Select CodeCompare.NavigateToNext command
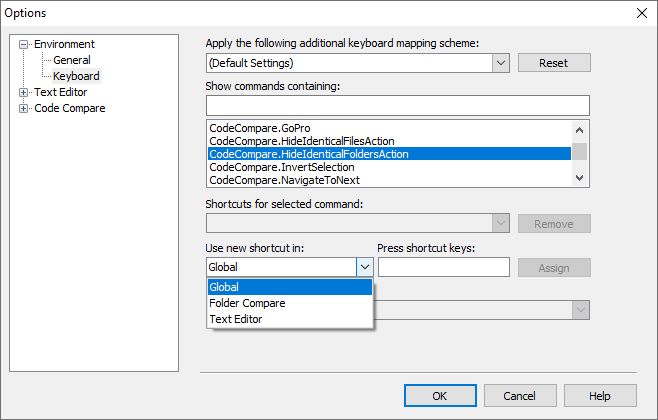Screen dimensions: 658x420 (389, 180)
